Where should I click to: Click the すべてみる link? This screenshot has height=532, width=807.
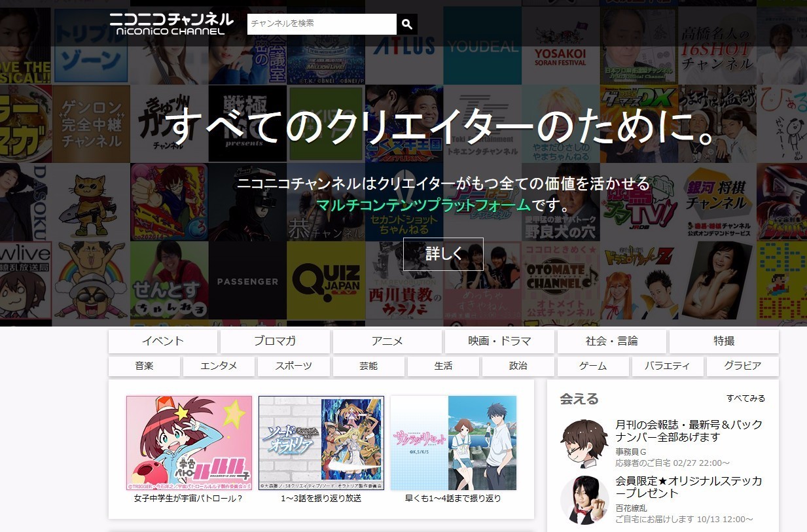pos(745,398)
